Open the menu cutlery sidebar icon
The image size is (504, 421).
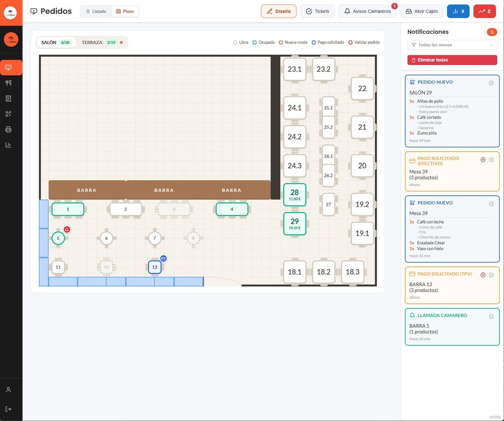8,83
